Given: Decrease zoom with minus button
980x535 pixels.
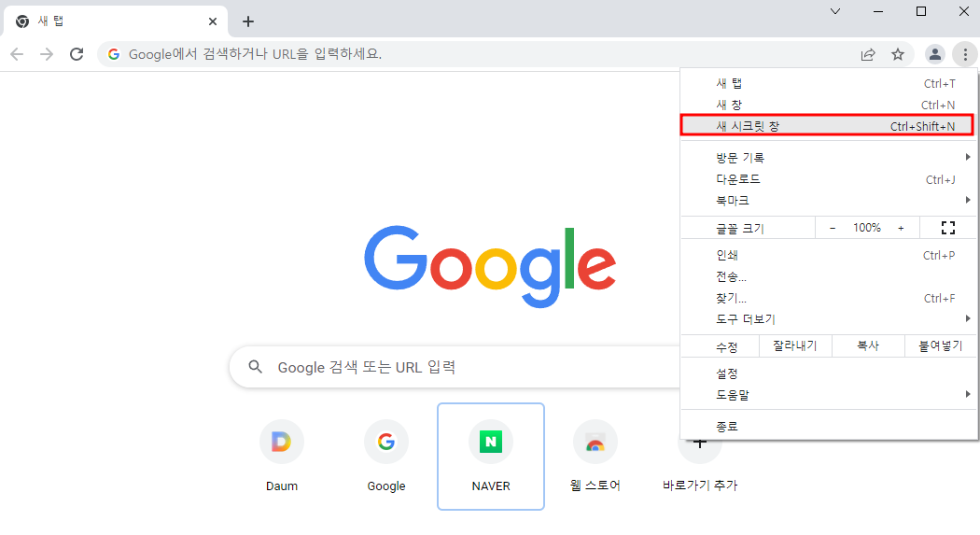Looking at the screenshot, I should point(833,228).
